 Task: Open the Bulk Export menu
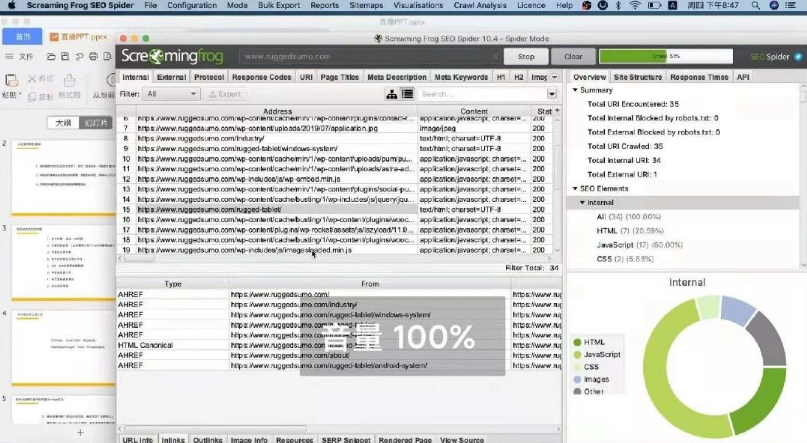pyautogui.click(x=277, y=5)
